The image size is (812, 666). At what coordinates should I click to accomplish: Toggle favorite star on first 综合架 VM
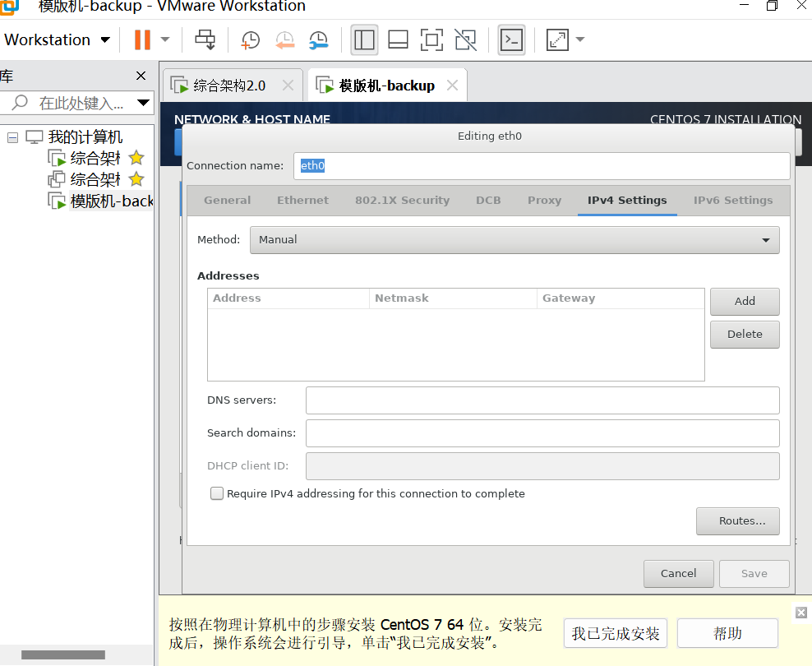[136, 157]
